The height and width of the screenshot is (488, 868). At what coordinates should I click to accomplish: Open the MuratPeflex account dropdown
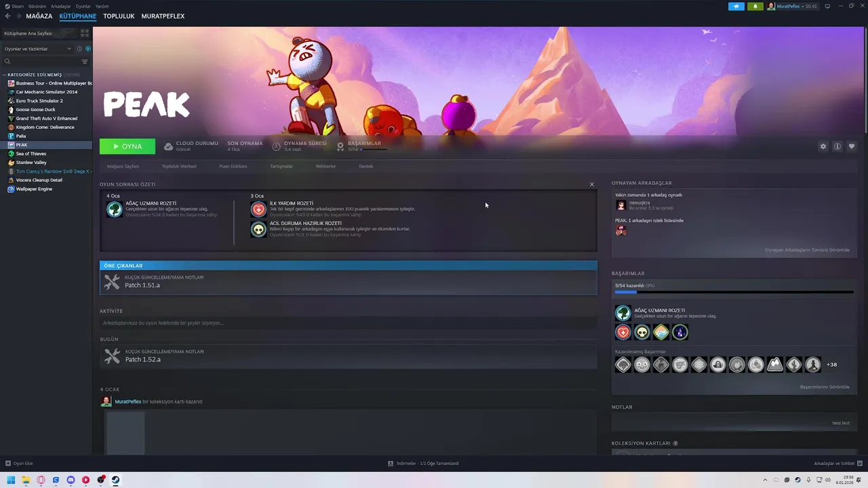(x=792, y=6)
